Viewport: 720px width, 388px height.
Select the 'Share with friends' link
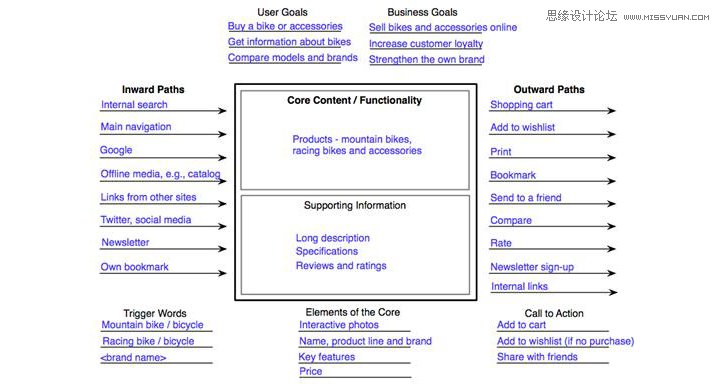(x=537, y=357)
